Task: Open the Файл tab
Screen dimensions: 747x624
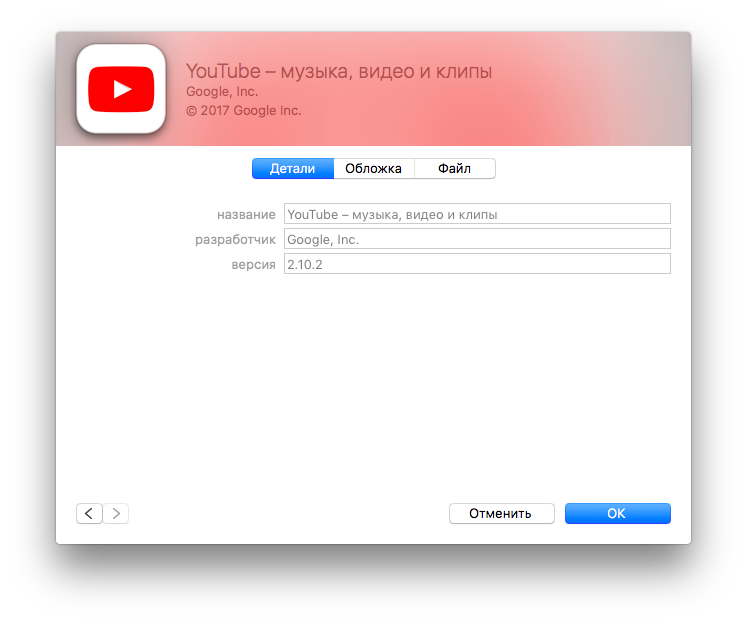Action: [x=454, y=169]
